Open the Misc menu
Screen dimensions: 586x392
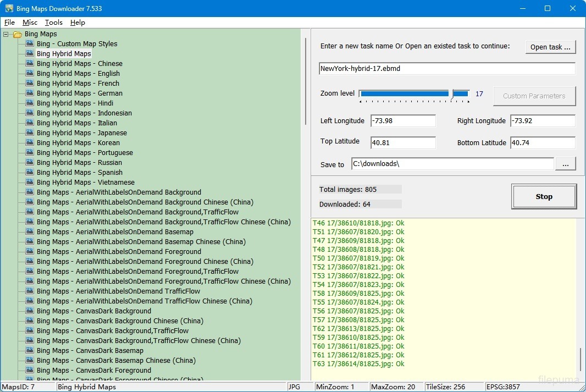click(x=30, y=23)
